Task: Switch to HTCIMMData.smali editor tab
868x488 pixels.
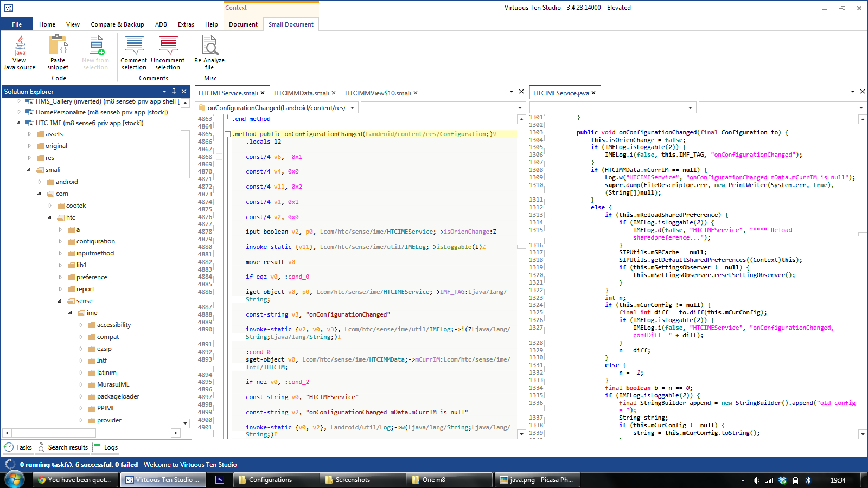Action: point(302,93)
